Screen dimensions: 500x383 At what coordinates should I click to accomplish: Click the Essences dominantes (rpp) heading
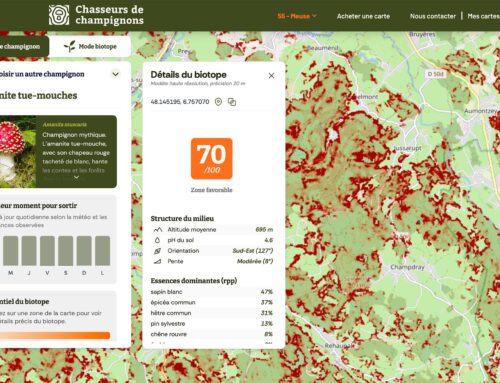194,281
